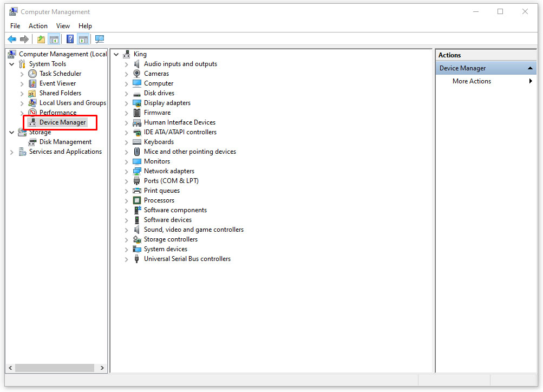The width and height of the screenshot is (543, 392).
Task: Select IDE ATA/ATAPI controllers category
Action: click(x=180, y=132)
